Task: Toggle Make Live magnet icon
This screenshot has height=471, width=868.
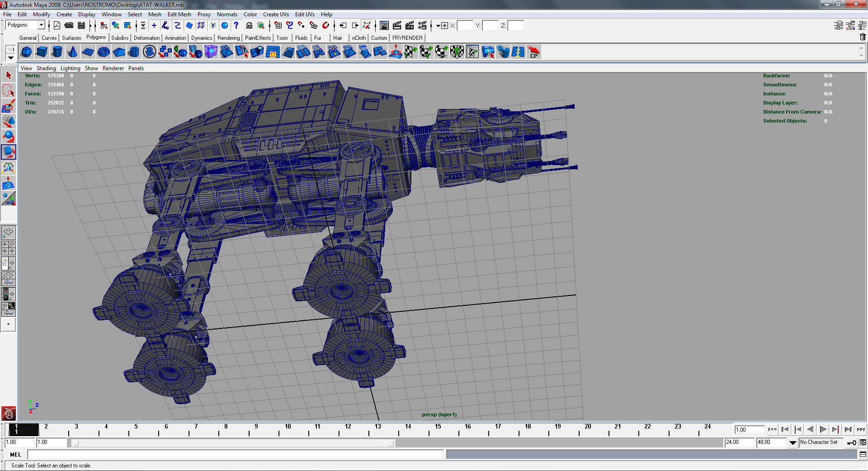Action: coord(325,25)
